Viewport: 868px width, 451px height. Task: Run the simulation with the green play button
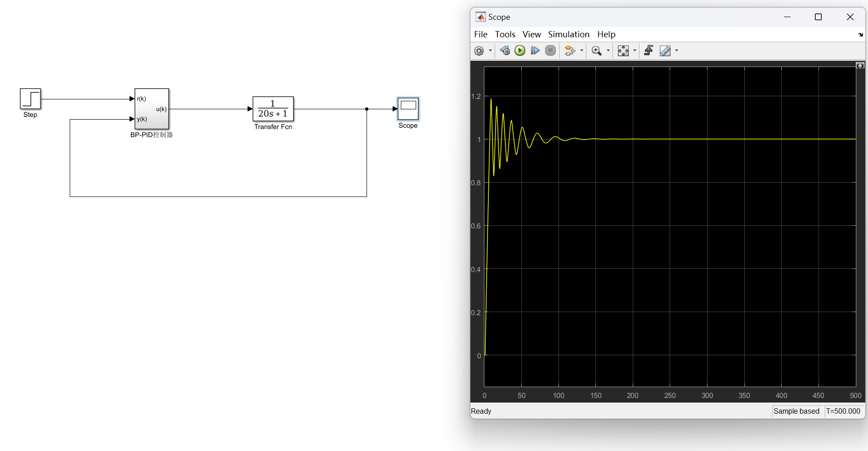(520, 51)
